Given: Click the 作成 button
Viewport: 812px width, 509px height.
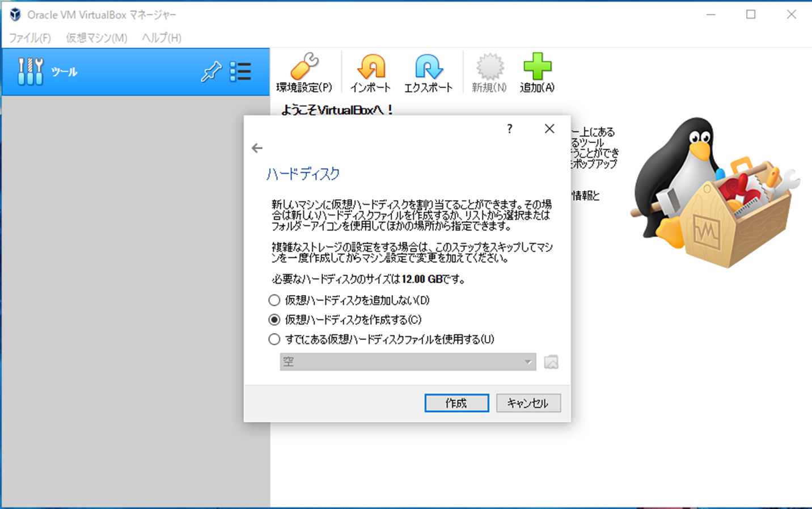Looking at the screenshot, I should (x=456, y=403).
